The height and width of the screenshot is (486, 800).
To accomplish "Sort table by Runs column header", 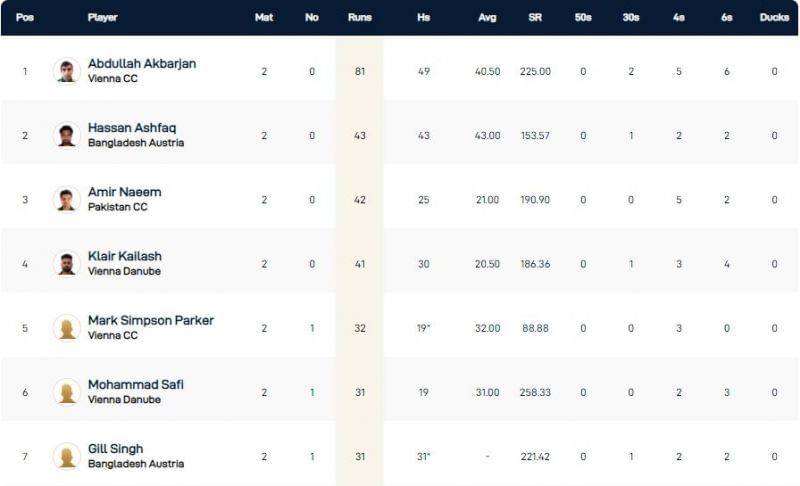I will tap(359, 18).
